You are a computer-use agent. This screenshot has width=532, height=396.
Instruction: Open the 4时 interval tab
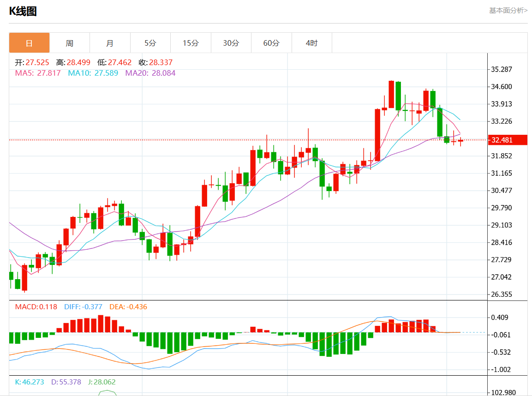point(312,43)
